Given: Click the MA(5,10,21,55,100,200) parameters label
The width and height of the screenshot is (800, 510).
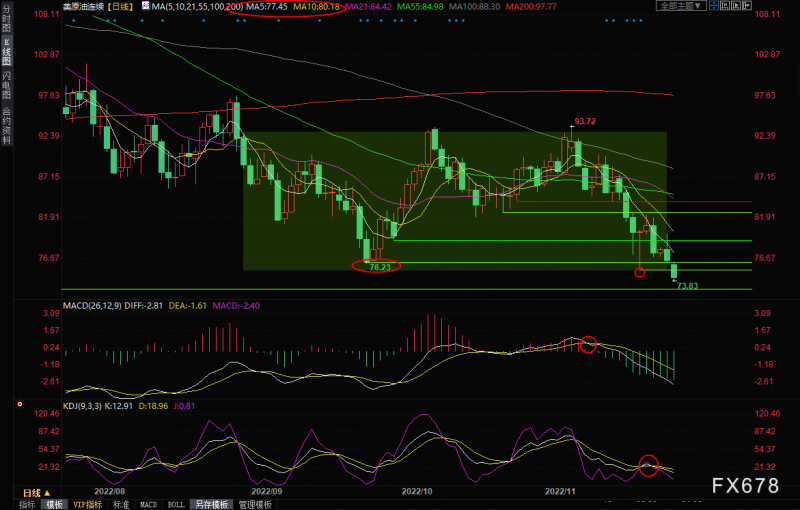Looking at the screenshot, I should [x=197, y=7].
